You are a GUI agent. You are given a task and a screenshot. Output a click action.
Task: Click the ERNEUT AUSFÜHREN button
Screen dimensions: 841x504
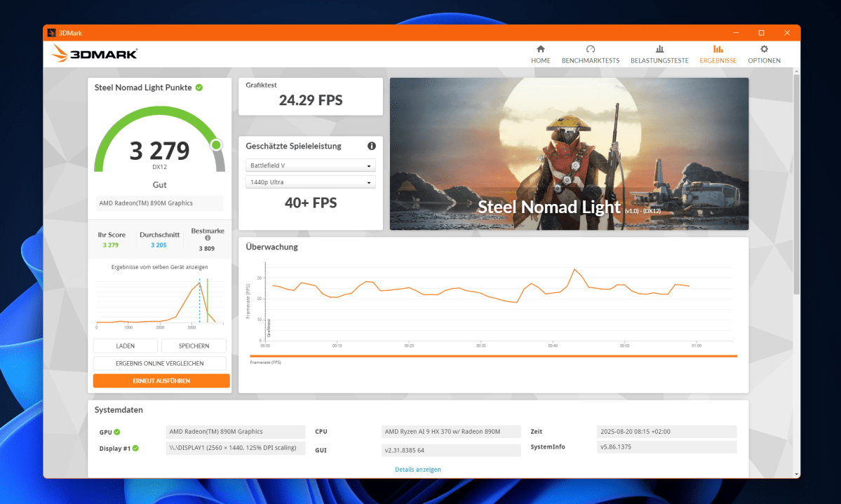pos(161,381)
